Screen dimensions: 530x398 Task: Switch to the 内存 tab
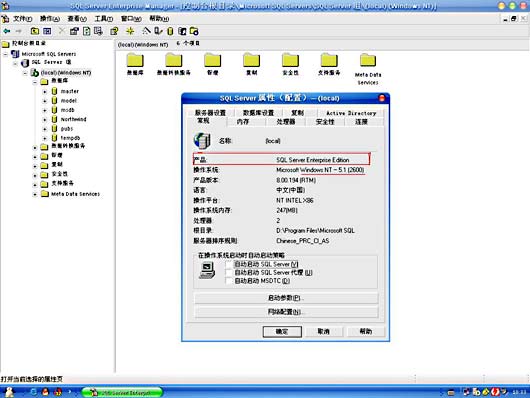point(242,122)
